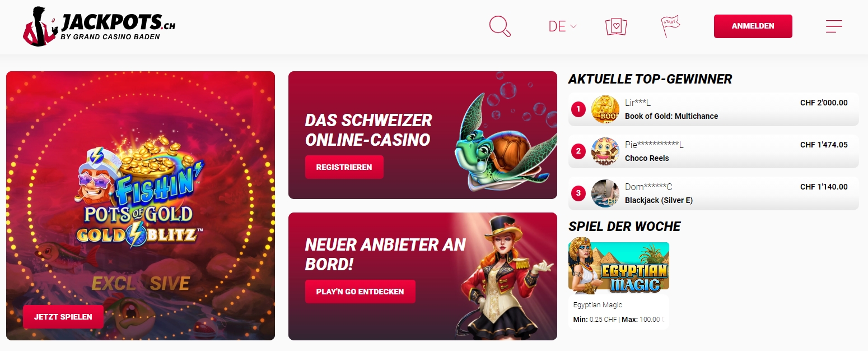868x351 pixels.
Task: Open the Start flag icon
Action: click(670, 26)
